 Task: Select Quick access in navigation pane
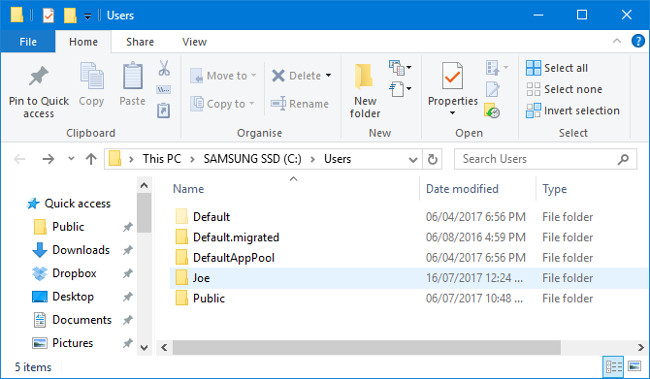(x=69, y=204)
